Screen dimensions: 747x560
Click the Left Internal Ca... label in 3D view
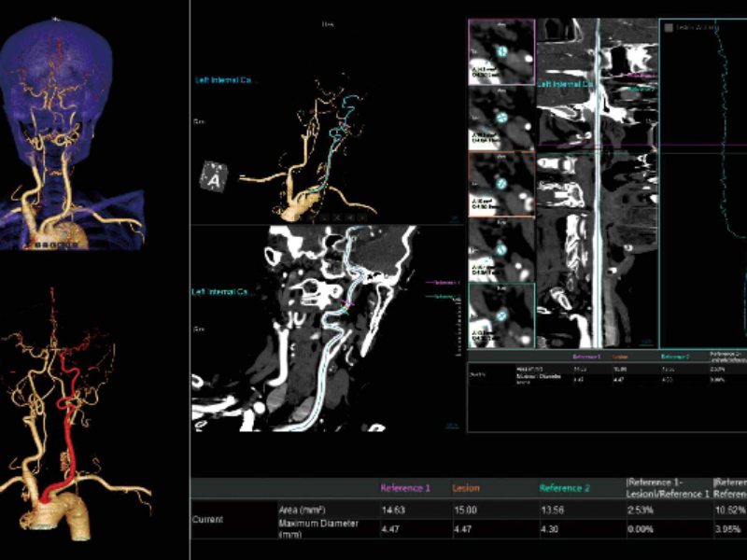click(222, 80)
